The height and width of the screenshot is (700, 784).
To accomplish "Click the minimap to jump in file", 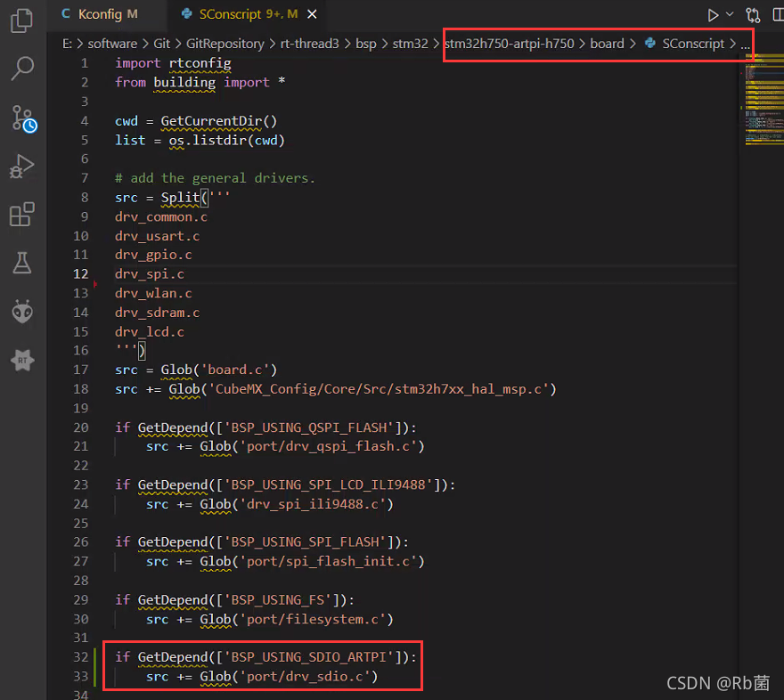I will pyautogui.click(x=766, y=98).
